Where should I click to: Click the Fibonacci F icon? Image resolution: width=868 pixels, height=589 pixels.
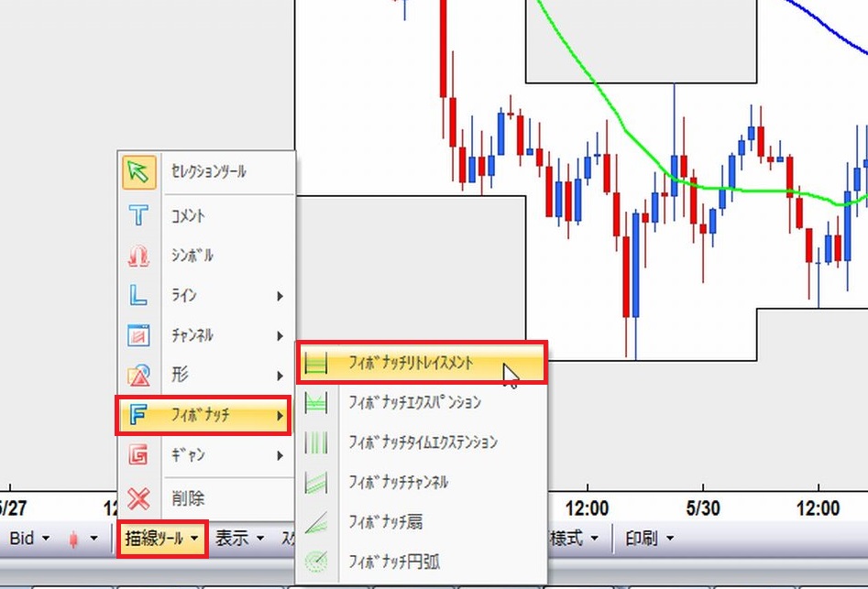pyautogui.click(x=137, y=415)
